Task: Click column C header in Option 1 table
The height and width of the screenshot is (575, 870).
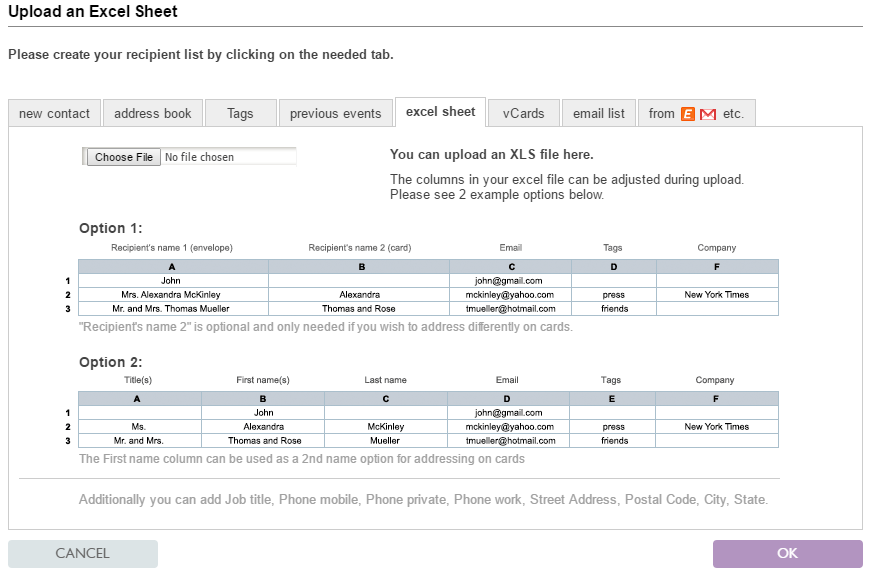Action: 510,267
